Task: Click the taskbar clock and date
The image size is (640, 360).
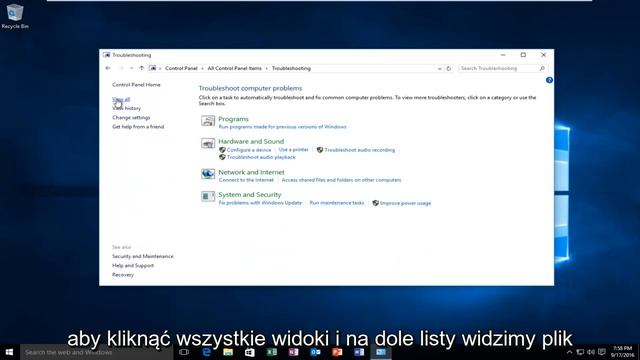Action: (x=622, y=352)
